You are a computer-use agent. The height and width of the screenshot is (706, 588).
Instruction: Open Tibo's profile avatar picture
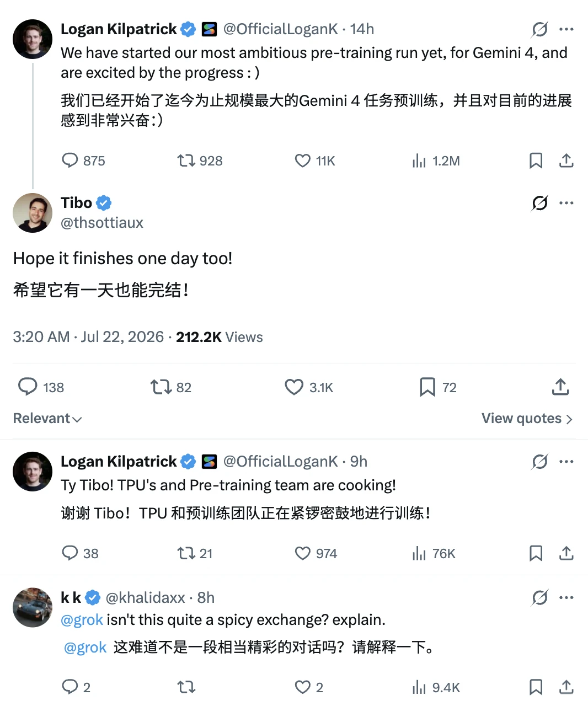(33, 213)
